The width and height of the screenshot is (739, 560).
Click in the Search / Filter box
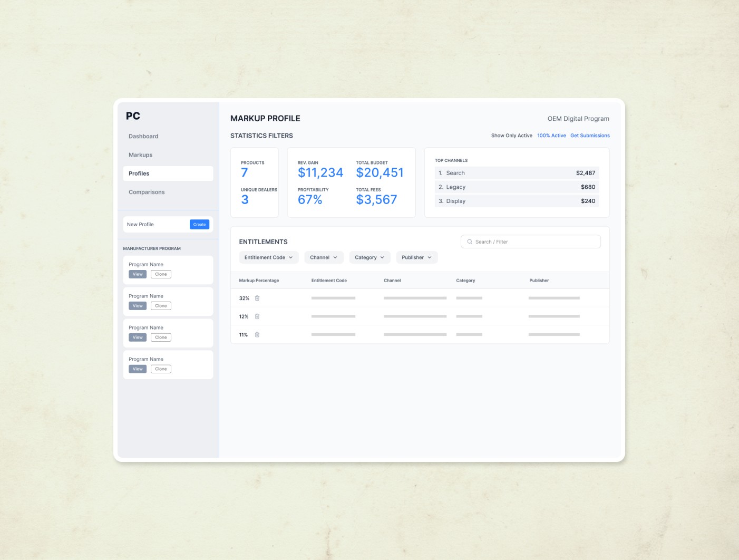pyautogui.click(x=531, y=242)
